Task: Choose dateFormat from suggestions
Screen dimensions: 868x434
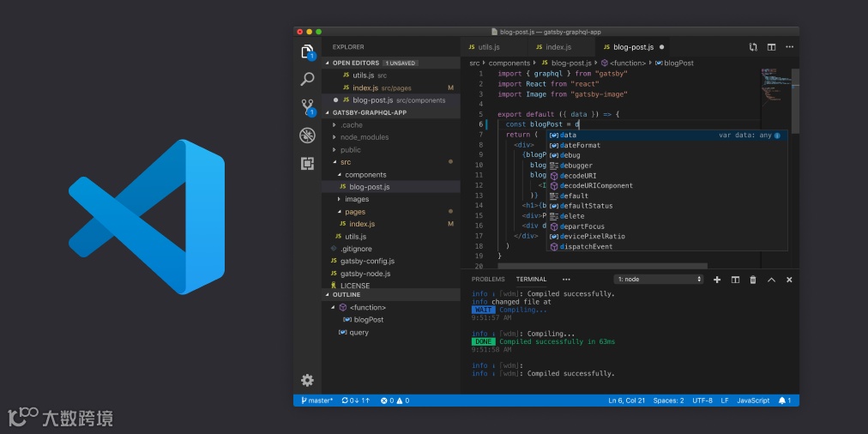Action: [666, 145]
